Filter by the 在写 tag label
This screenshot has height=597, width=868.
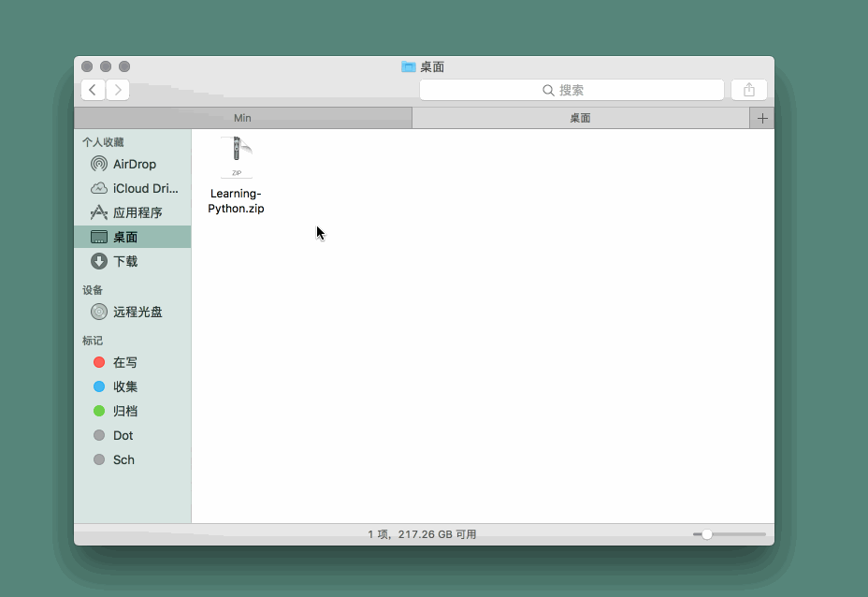coord(125,362)
